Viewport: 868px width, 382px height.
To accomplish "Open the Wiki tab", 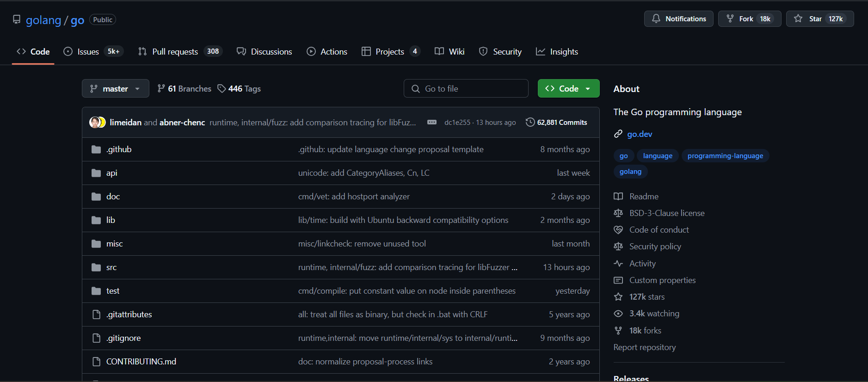I will pyautogui.click(x=449, y=52).
